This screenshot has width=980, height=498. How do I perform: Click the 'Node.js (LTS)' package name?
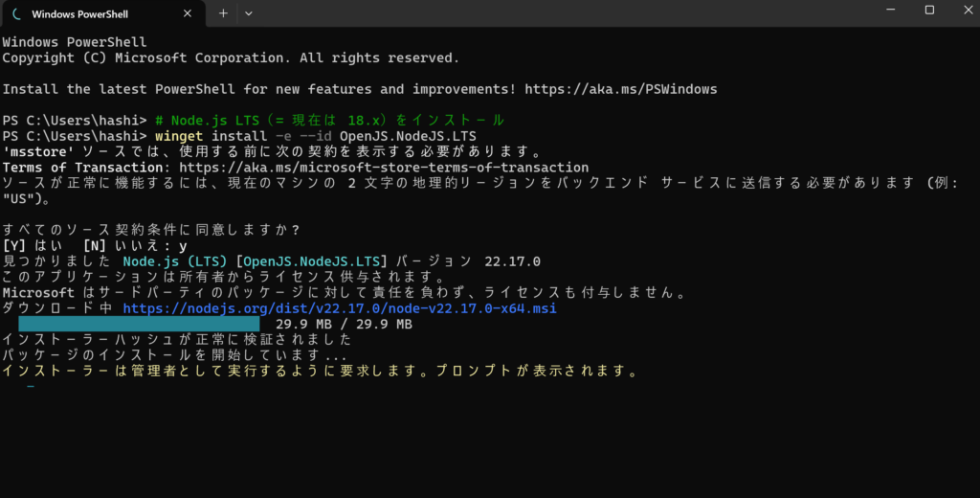click(x=175, y=261)
